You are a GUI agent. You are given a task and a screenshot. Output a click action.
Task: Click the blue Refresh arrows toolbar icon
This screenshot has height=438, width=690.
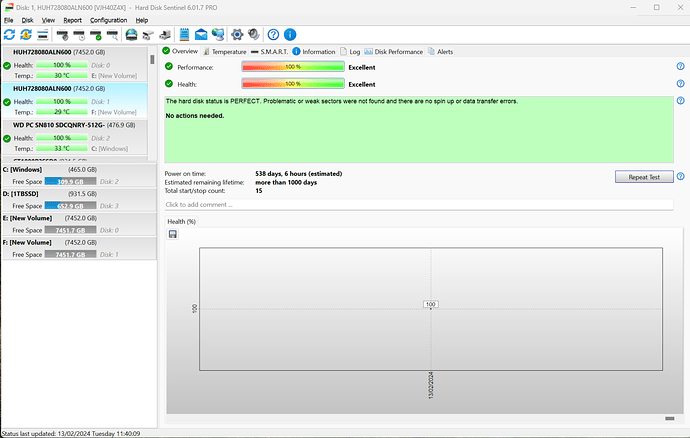[9, 34]
